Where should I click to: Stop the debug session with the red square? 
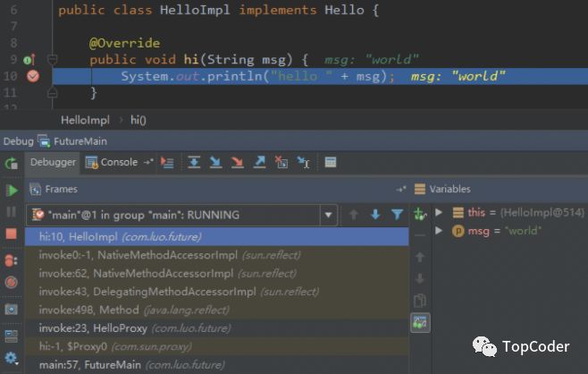coord(12,234)
